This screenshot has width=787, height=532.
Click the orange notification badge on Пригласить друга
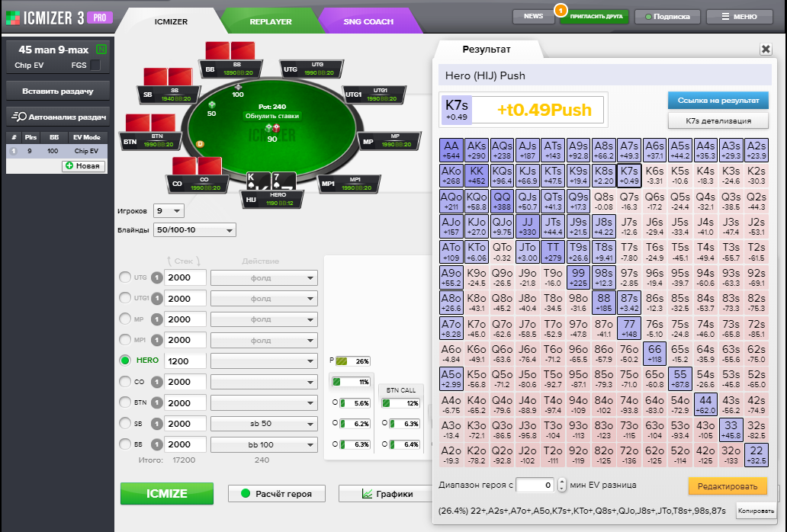click(x=561, y=9)
